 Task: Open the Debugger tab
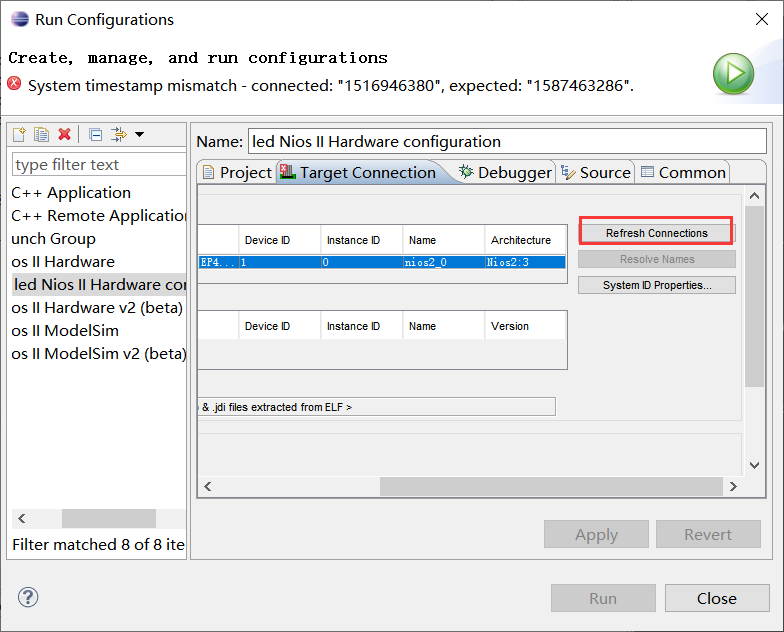click(x=505, y=172)
